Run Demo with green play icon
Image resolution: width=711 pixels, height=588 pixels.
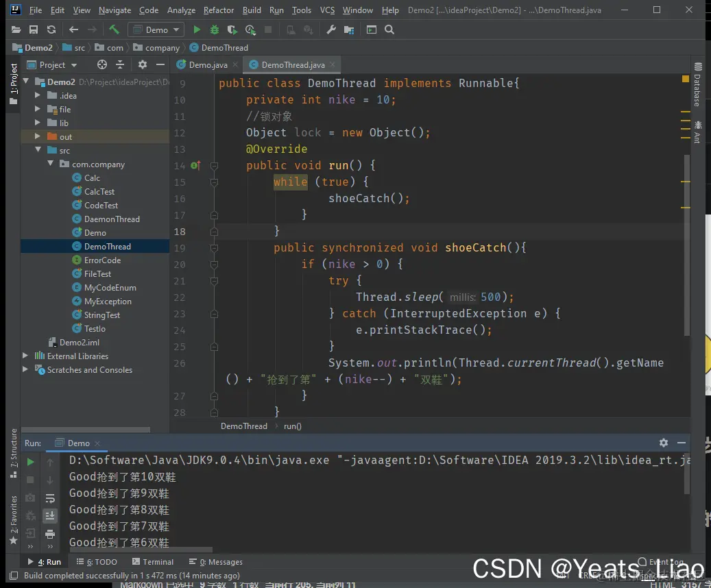(x=197, y=30)
